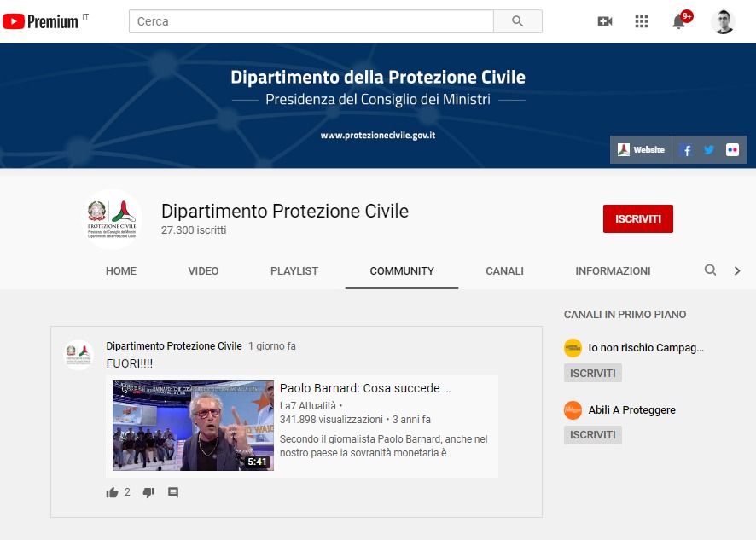Open the account avatar menu
The width and height of the screenshot is (756, 540).
point(723,21)
